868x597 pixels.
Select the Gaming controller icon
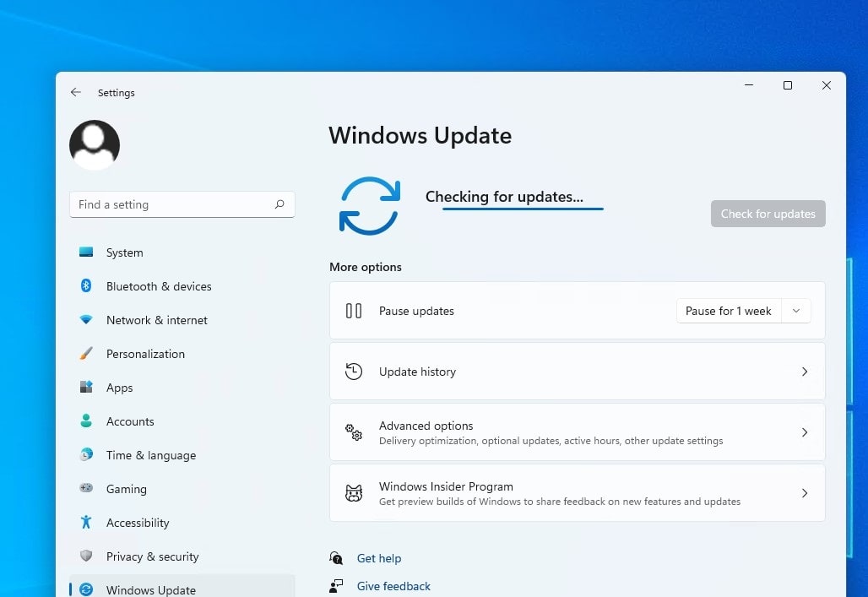tap(86, 488)
